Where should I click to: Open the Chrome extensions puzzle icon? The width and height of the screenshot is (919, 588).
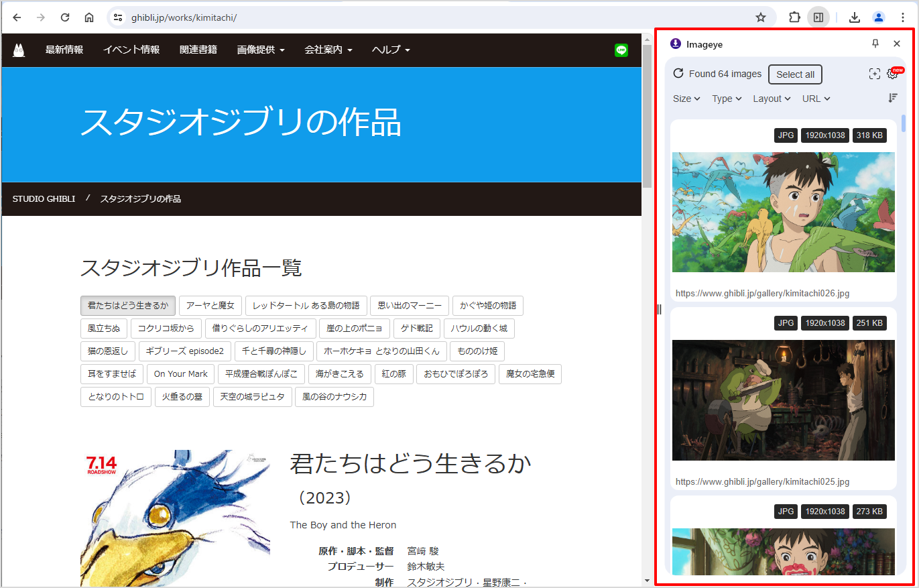pos(794,17)
